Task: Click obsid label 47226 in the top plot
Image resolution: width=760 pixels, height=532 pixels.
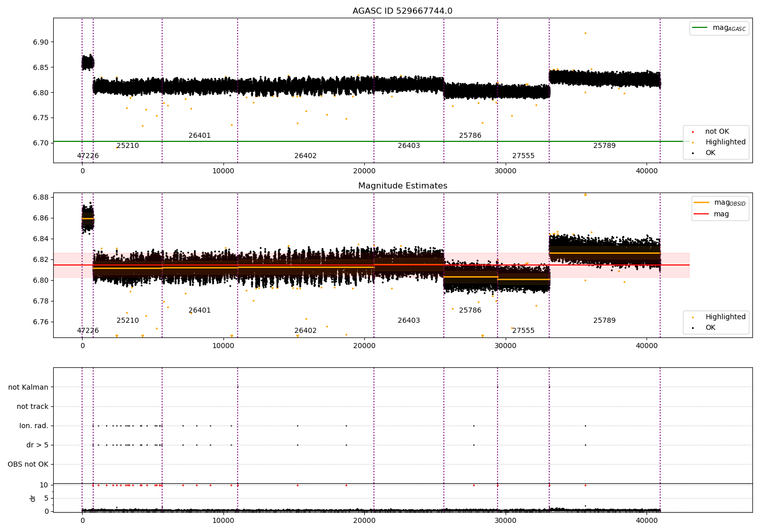Action: click(88, 156)
